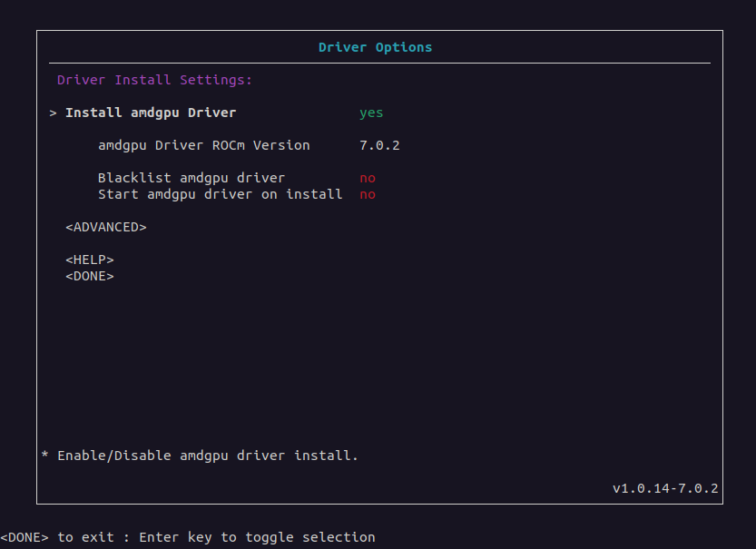Image resolution: width=756 pixels, height=549 pixels.
Task: Open the <HELP> screen
Action: coord(90,260)
